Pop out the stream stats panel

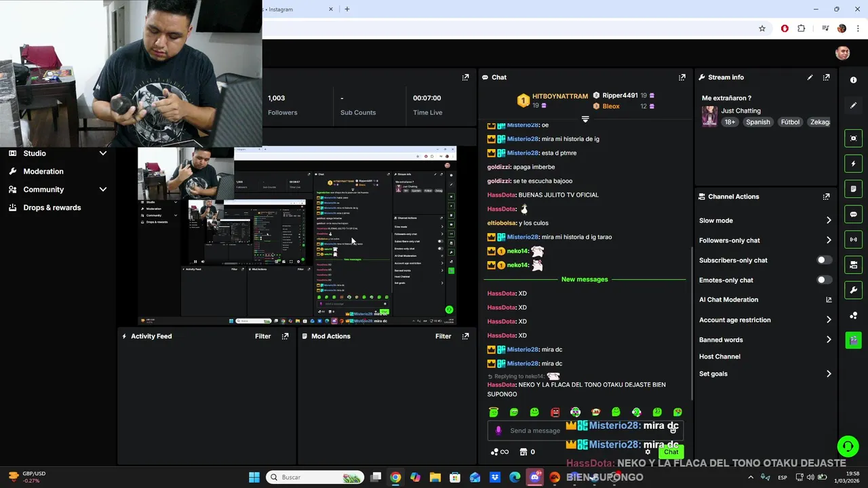click(465, 77)
